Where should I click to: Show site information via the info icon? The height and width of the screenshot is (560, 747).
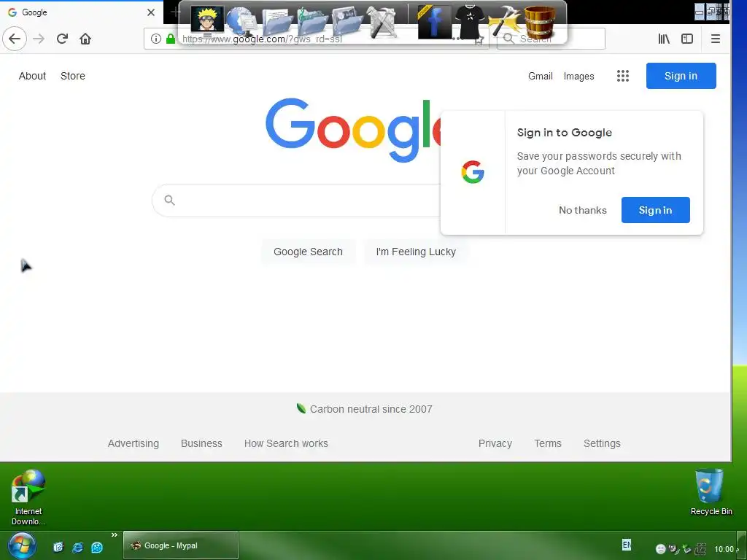(x=156, y=39)
